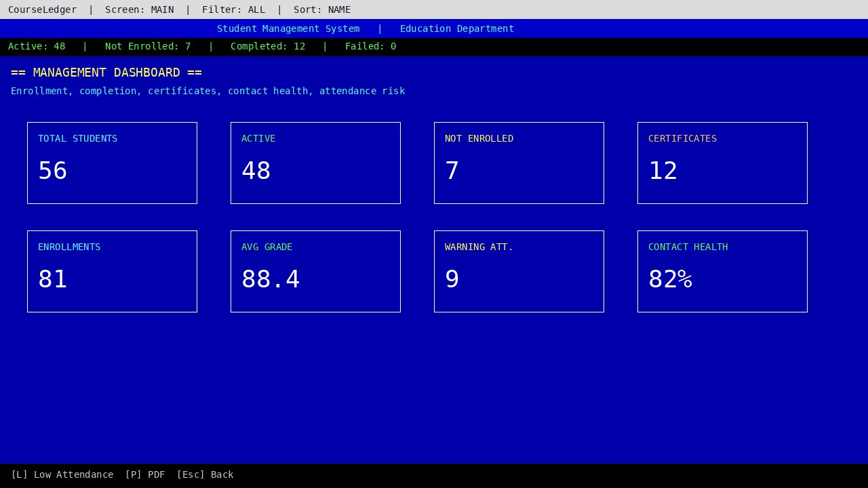Click 'Active: 48' status entry
The width and height of the screenshot is (868, 488).
[37, 46]
